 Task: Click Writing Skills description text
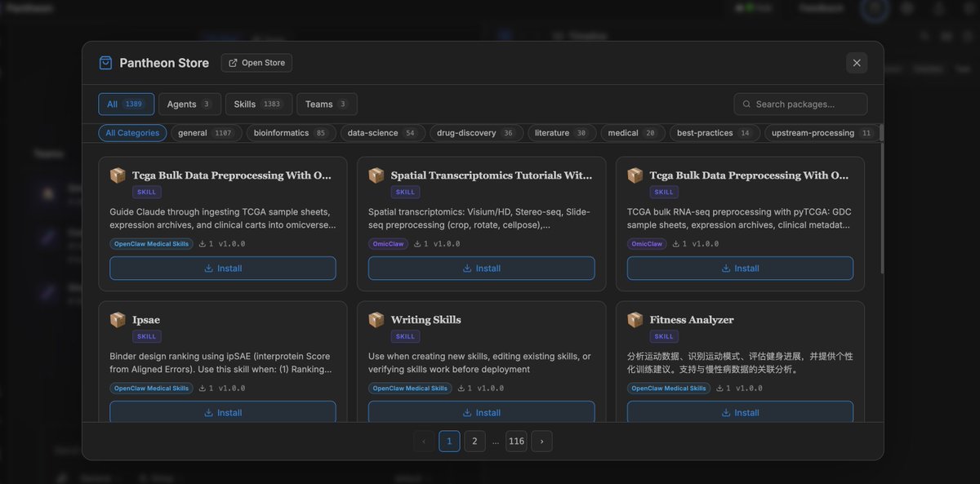tap(479, 362)
